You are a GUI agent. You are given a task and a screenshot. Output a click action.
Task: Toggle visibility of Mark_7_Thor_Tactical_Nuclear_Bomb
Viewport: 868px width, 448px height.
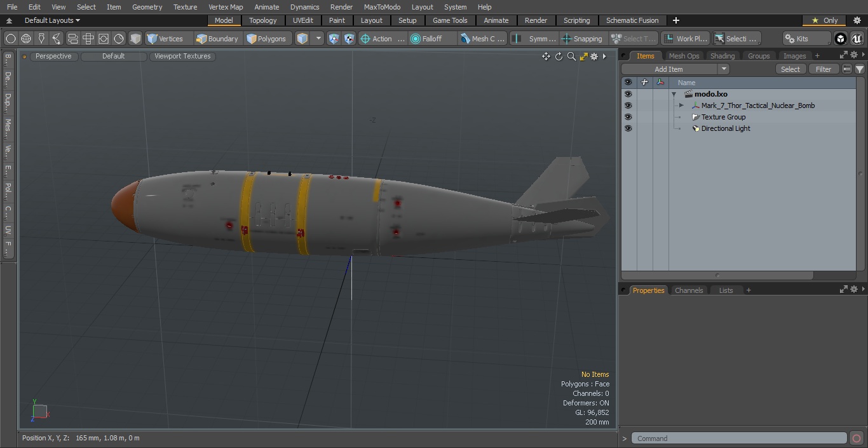click(628, 105)
